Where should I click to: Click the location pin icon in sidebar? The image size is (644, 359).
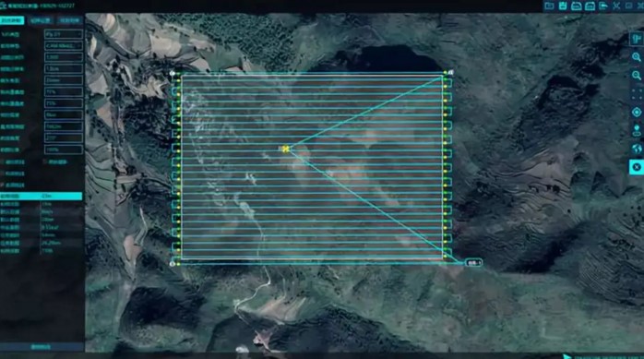click(637, 131)
